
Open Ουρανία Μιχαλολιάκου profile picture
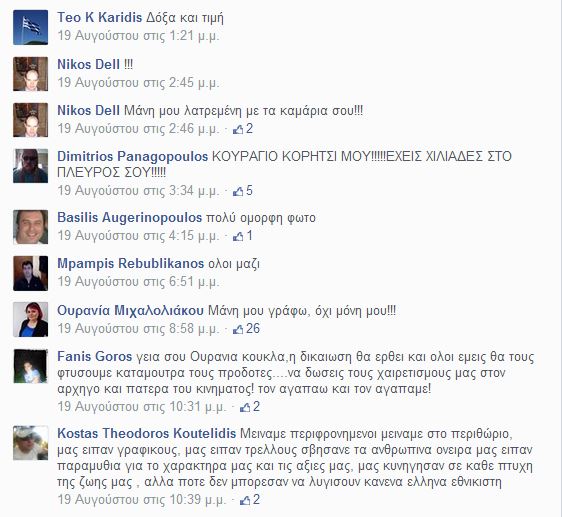point(30,319)
